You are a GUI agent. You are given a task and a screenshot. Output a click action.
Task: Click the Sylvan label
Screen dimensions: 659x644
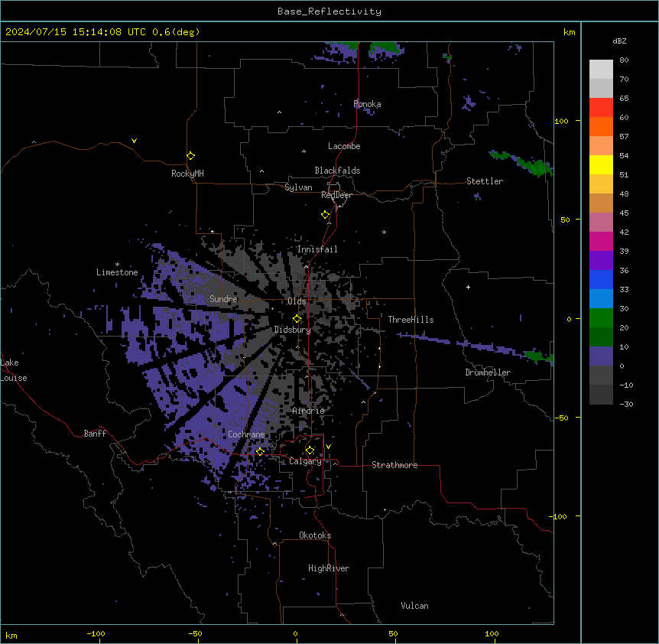[298, 187]
